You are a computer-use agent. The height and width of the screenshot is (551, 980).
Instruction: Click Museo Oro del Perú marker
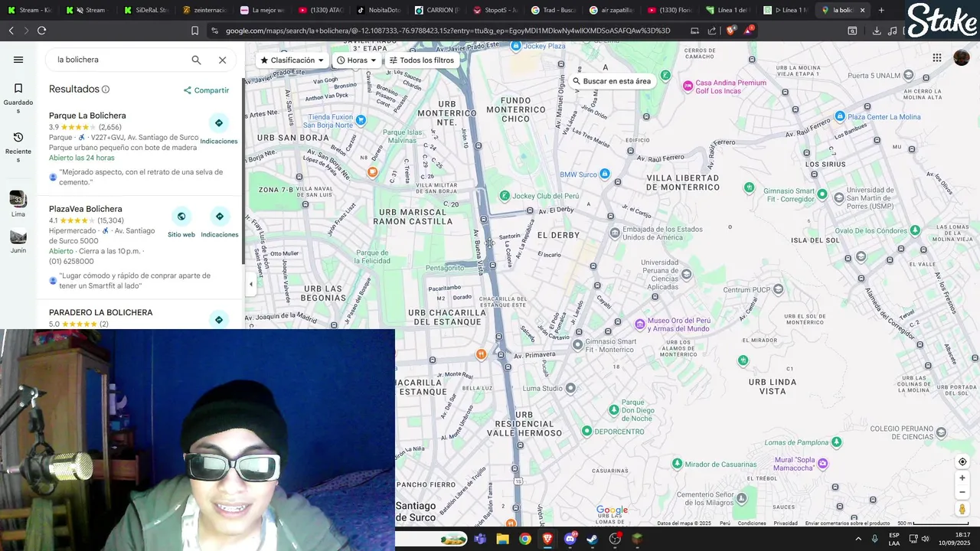pyautogui.click(x=639, y=324)
